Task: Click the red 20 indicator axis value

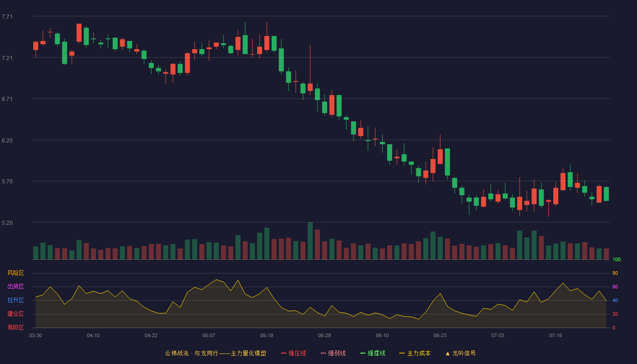Action: coord(615,314)
